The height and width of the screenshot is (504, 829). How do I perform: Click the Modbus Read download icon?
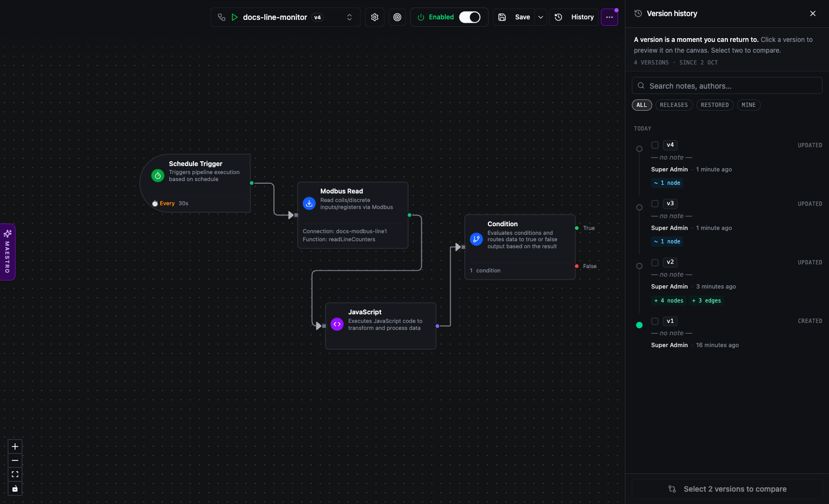point(309,204)
